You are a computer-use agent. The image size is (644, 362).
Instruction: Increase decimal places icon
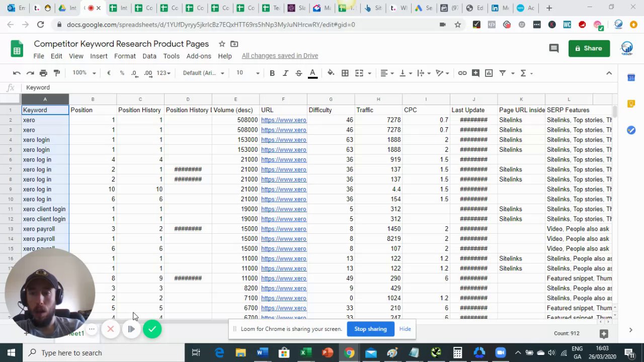[148, 73]
